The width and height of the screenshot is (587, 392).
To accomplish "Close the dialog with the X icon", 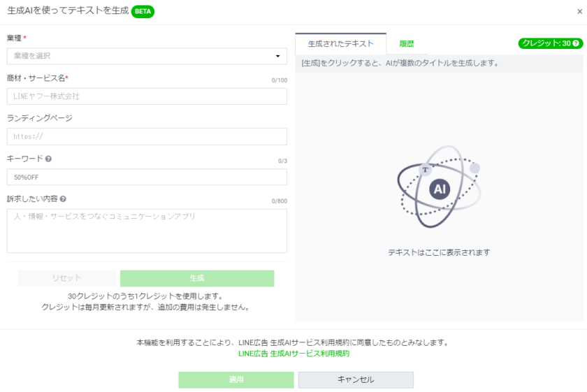I will 579,11.
